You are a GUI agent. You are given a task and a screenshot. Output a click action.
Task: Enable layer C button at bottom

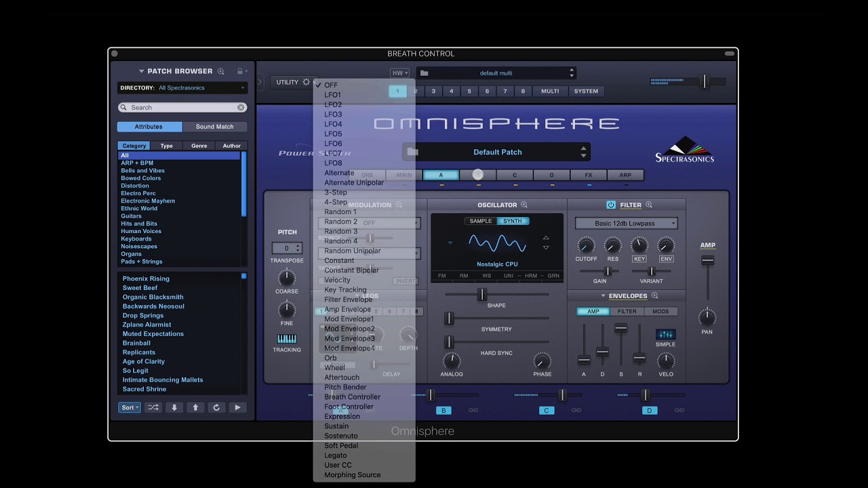point(547,411)
